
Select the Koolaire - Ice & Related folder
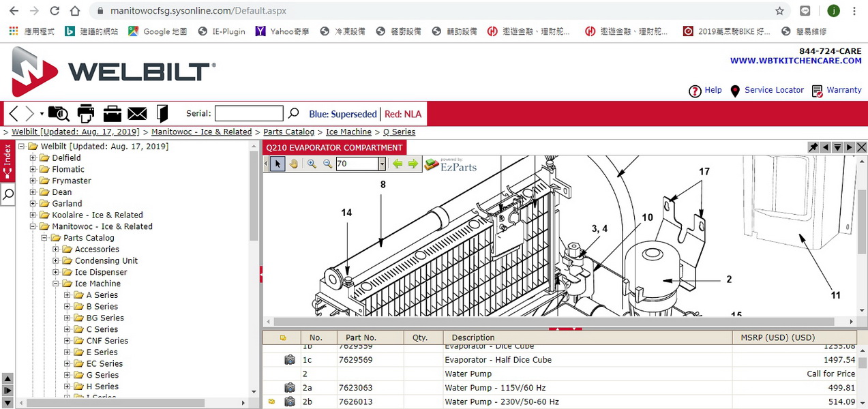(x=98, y=215)
